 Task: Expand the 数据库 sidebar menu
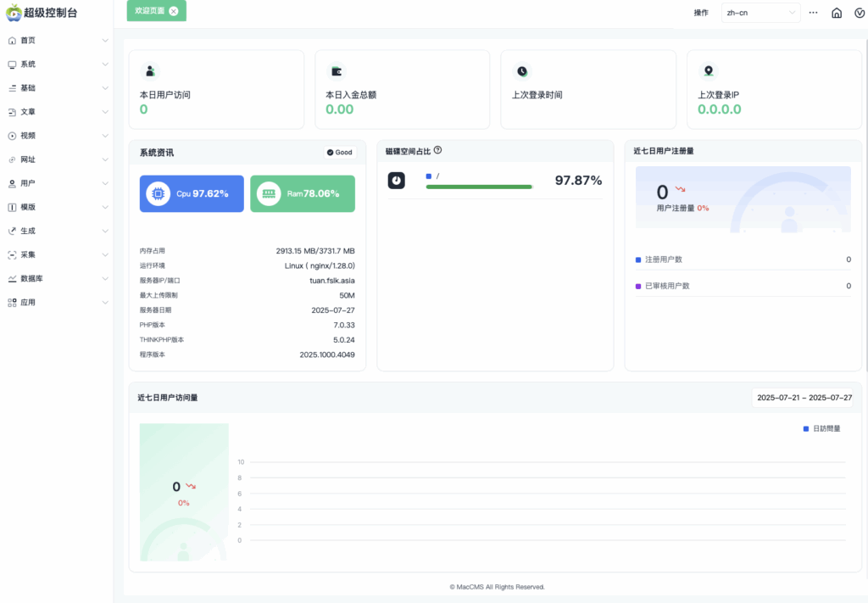pyautogui.click(x=57, y=278)
